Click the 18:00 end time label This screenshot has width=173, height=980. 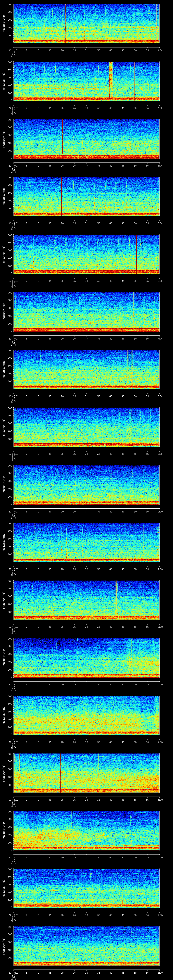pyautogui.click(x=159, y=972)
